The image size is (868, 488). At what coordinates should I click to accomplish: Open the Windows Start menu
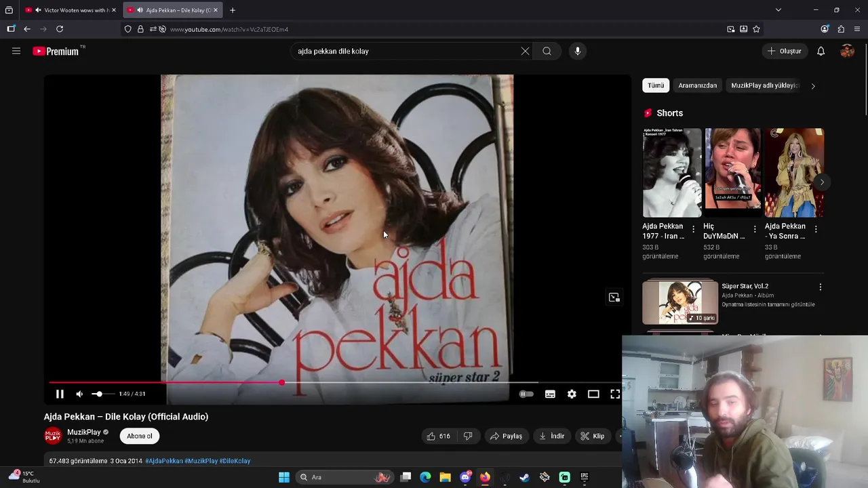pos(284,477)
